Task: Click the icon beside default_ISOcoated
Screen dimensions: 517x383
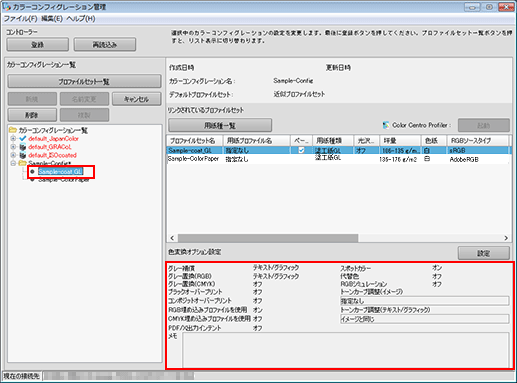Action: [23, 155]
